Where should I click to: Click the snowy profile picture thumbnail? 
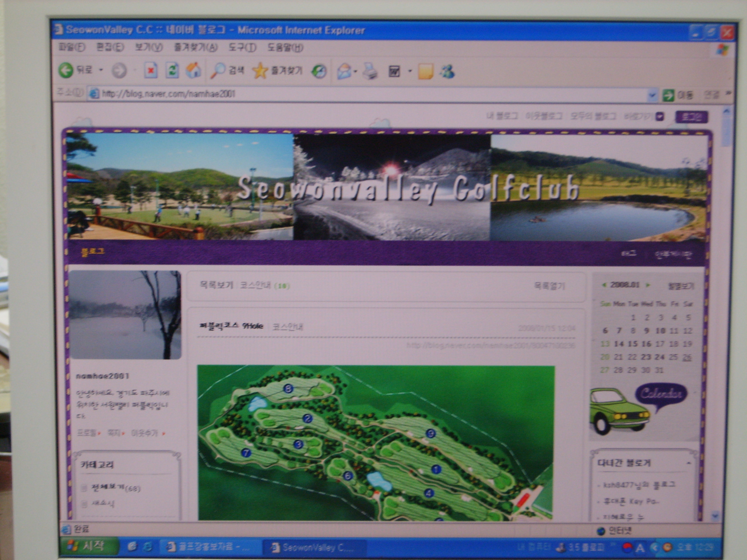125,315
